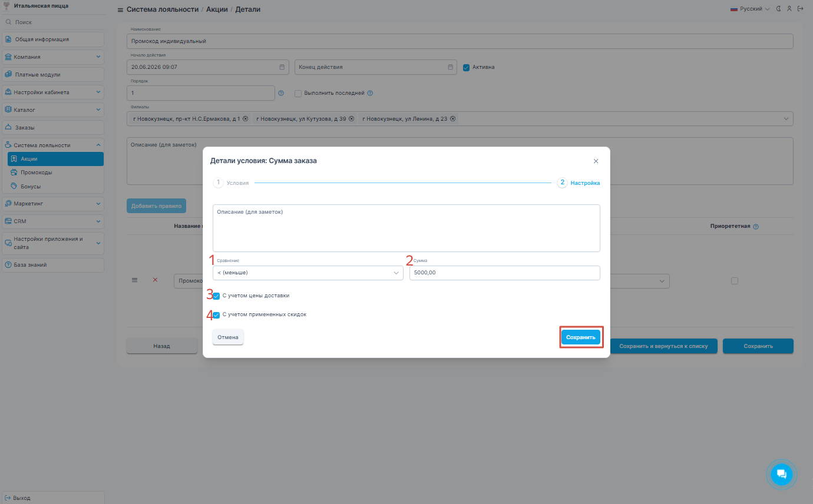The image size is (813, 504).
Task: Open calendar icon in Начало действия field
Action: [282, 67]
